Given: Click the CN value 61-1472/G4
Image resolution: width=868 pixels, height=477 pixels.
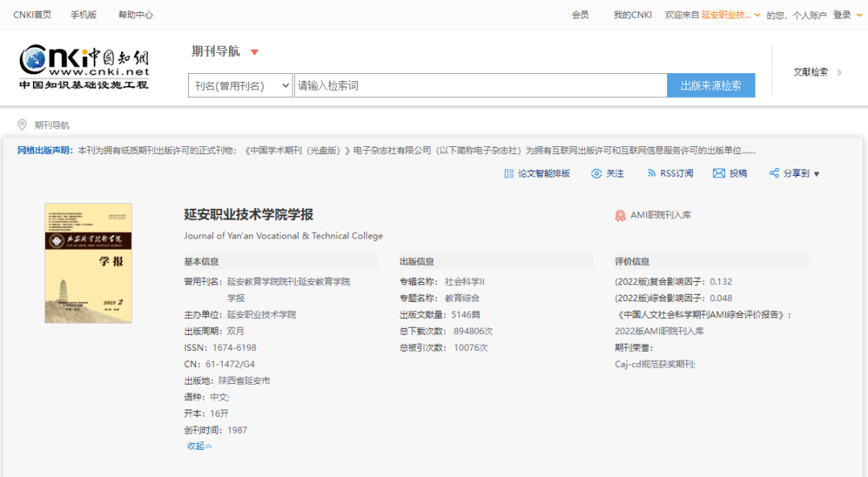Looking at the screenshot, I should pyautogui.click(x=230, y=365).
